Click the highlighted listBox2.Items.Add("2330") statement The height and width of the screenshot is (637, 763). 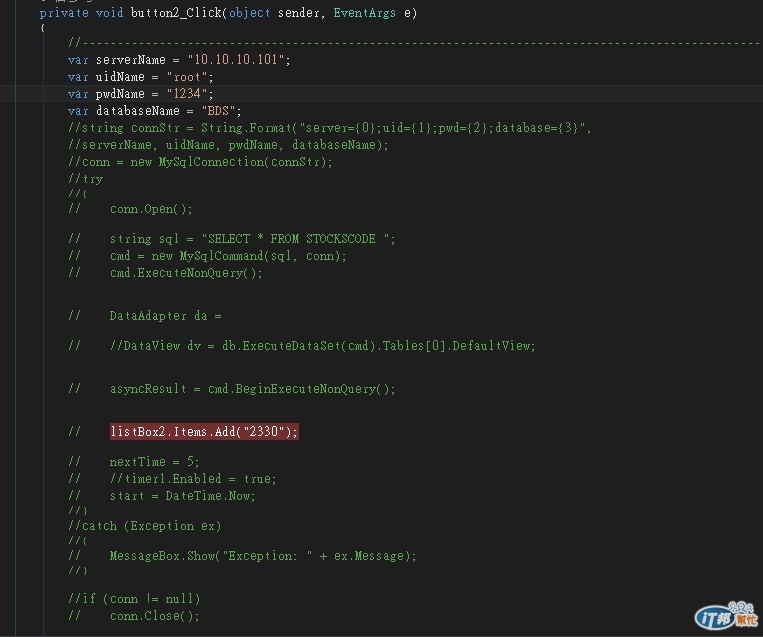coord(204,432)
